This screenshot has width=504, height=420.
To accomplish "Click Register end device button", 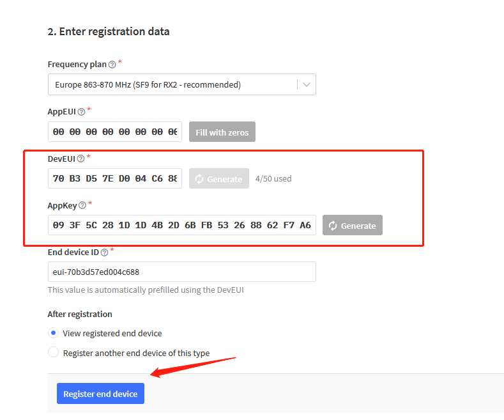I will [100, 394].
